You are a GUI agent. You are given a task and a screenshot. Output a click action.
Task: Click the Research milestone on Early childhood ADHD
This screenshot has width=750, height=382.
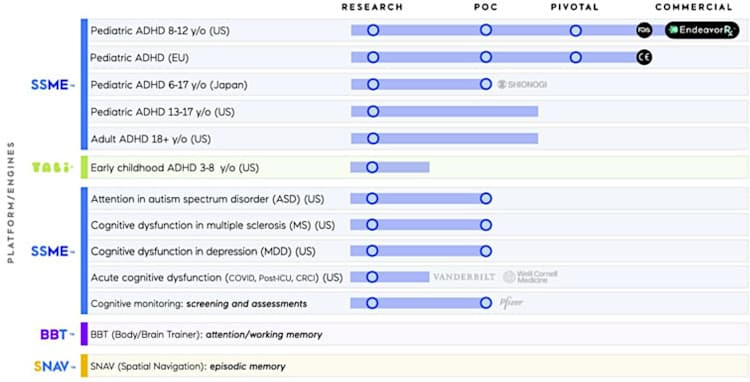[x=372, y=167]
